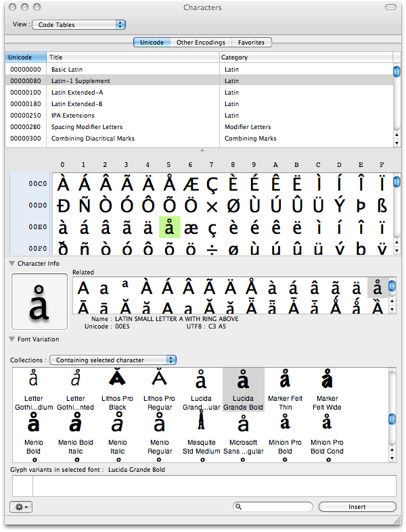Screen dimensions: 406x532
Task: Select the Ñ character in the 00D0 row
Action: (x=85, y=205)
